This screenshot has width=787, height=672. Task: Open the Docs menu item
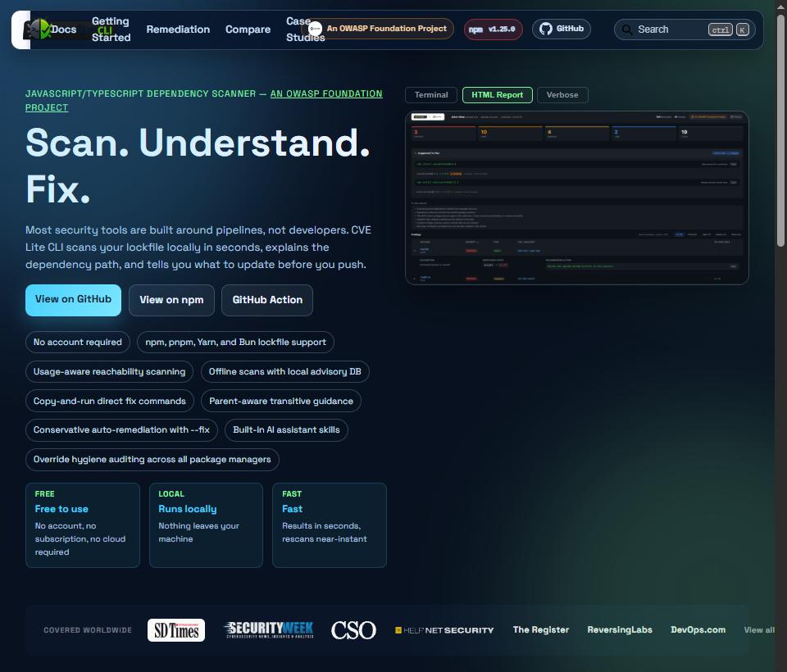point(64,30)
